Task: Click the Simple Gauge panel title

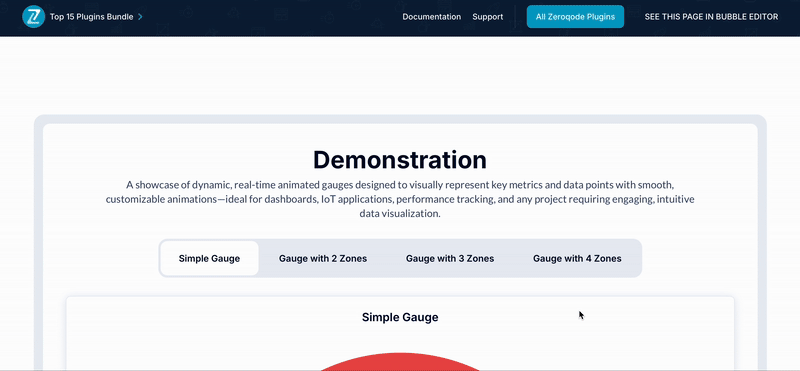Action: coord(400,317)
